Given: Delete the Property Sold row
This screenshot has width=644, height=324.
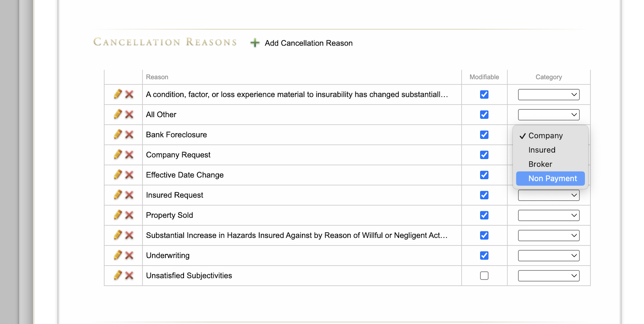Looking at the screenshot, I should point(129,215).
